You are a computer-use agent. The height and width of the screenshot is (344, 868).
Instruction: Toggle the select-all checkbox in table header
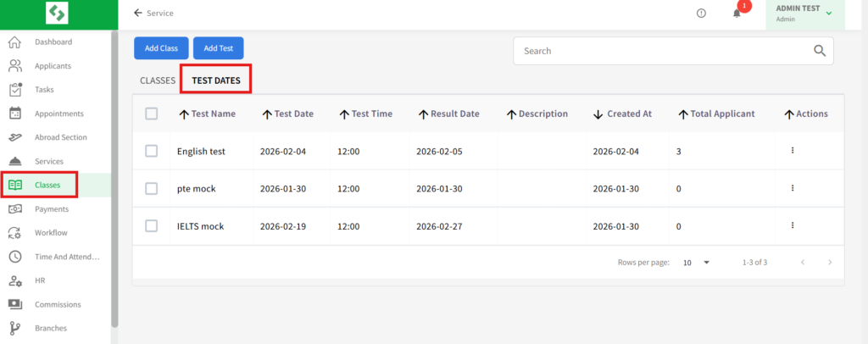click(x=152, y=114)
